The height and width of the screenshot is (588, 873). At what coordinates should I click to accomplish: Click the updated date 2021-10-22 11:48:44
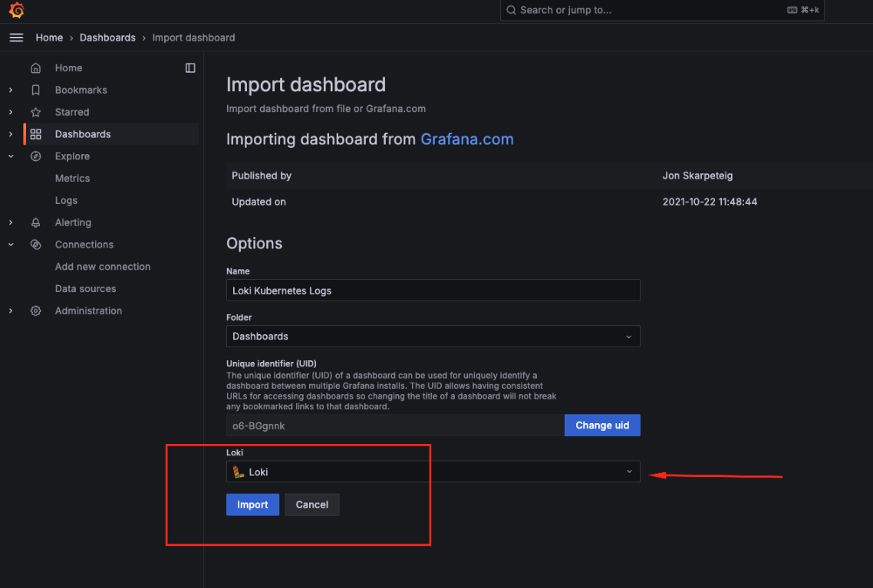point(710,202)
